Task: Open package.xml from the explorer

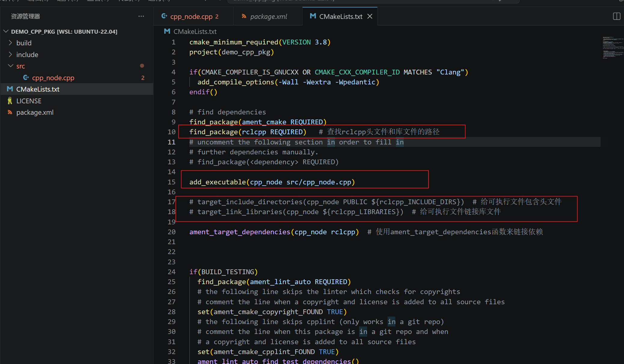Action: pyautogui.click(x=35, y=112)
